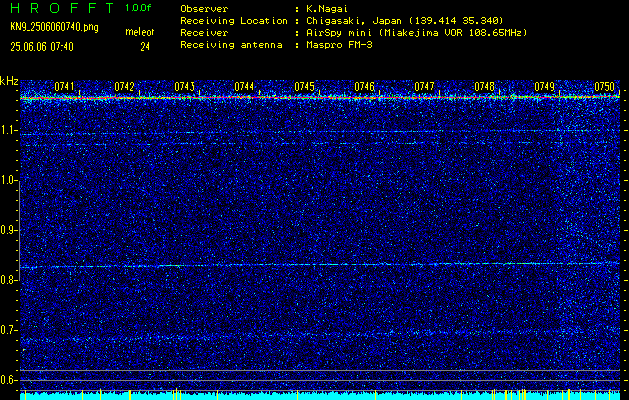Select the Maspro FM-3 antenna value

click(338, 45)
